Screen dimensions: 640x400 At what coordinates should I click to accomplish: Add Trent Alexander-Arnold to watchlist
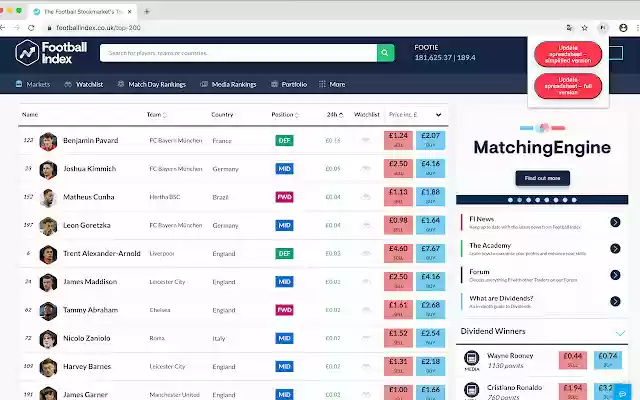point(366,253)
